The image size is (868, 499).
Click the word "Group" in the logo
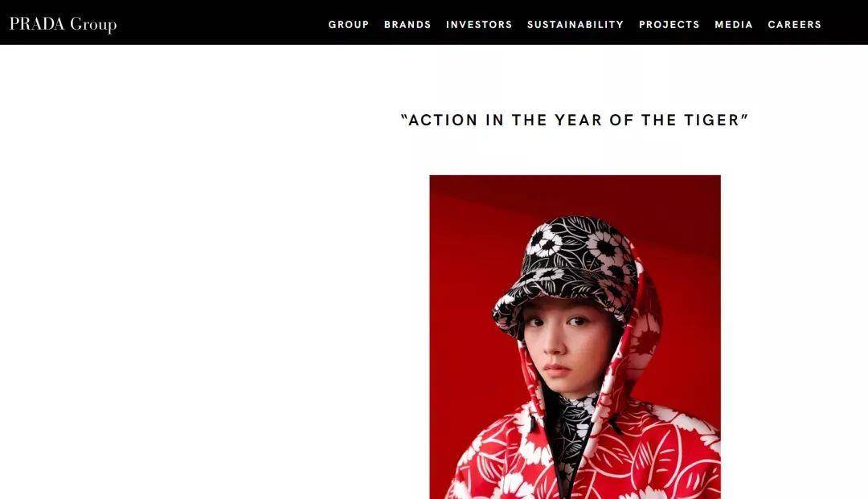(x=93, y=25)
